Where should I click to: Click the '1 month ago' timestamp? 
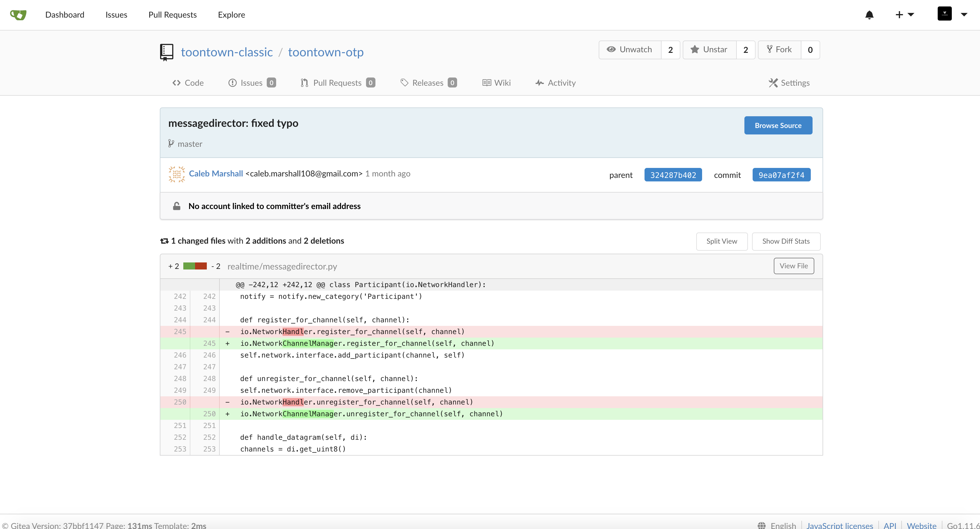click(388, 174)
